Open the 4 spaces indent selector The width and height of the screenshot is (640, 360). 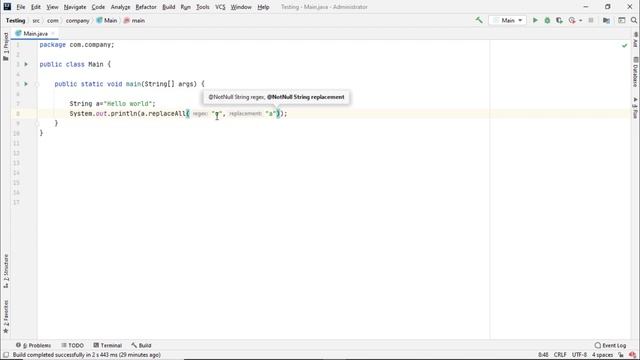[603, 355]
